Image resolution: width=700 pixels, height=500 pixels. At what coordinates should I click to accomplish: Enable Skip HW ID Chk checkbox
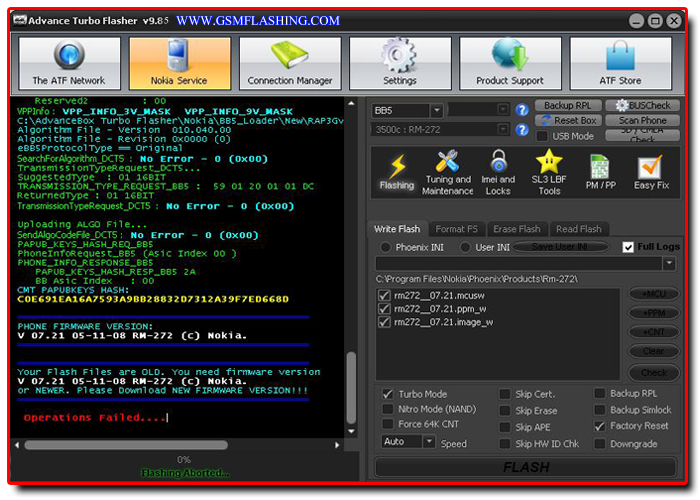coord(505,443)
